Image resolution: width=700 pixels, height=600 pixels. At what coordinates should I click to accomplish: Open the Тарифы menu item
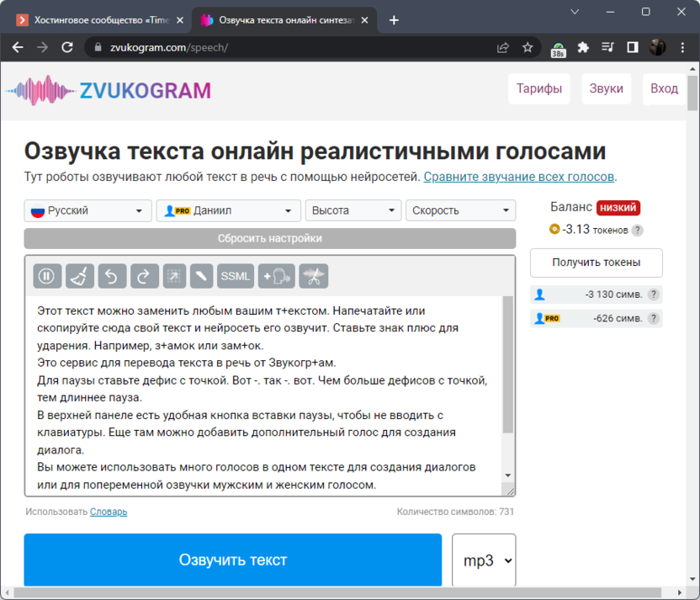click(538, 88)
